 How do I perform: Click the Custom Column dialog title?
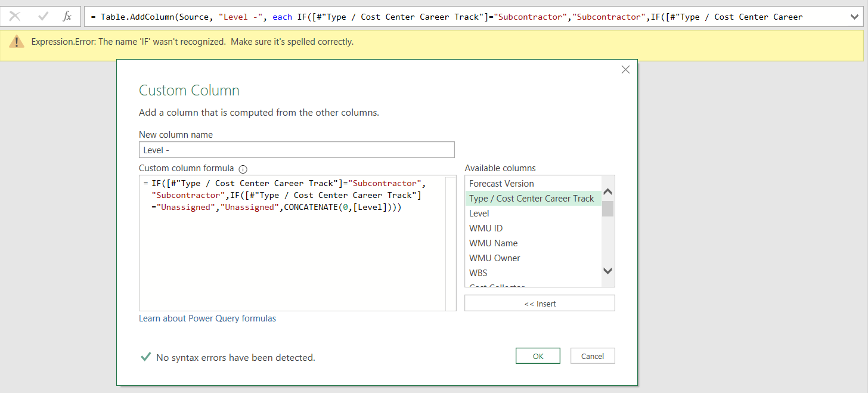[189, 91]
